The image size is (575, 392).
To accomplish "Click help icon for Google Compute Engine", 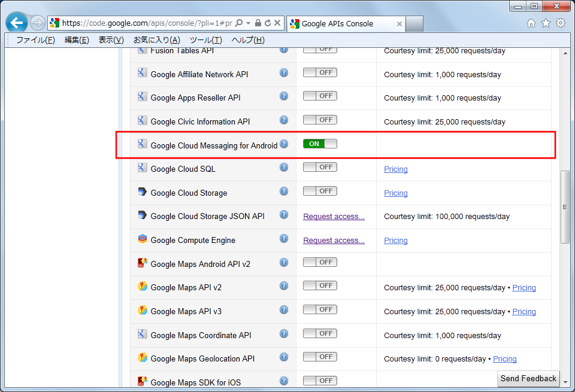I will point(284,239).
